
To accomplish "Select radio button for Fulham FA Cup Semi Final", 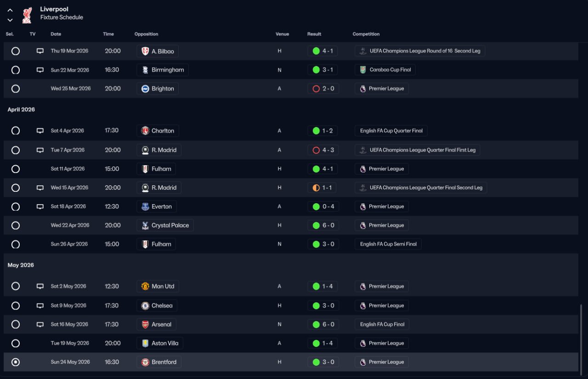I will click(x=16, y=244).
